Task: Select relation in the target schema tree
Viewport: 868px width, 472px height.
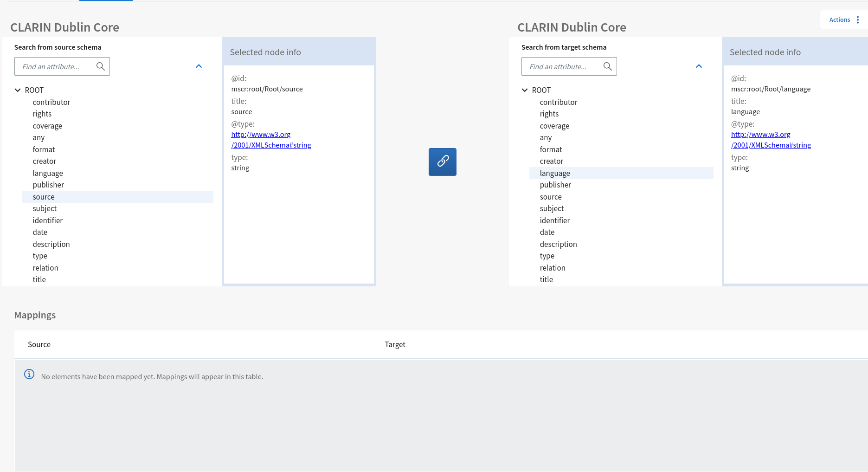Action: [x=553, y=268]
